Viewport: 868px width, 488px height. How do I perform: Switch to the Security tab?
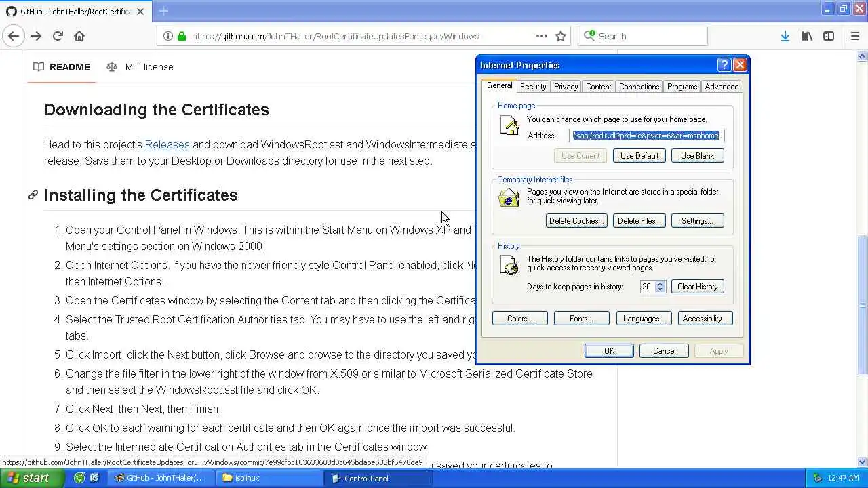[533, 87]
